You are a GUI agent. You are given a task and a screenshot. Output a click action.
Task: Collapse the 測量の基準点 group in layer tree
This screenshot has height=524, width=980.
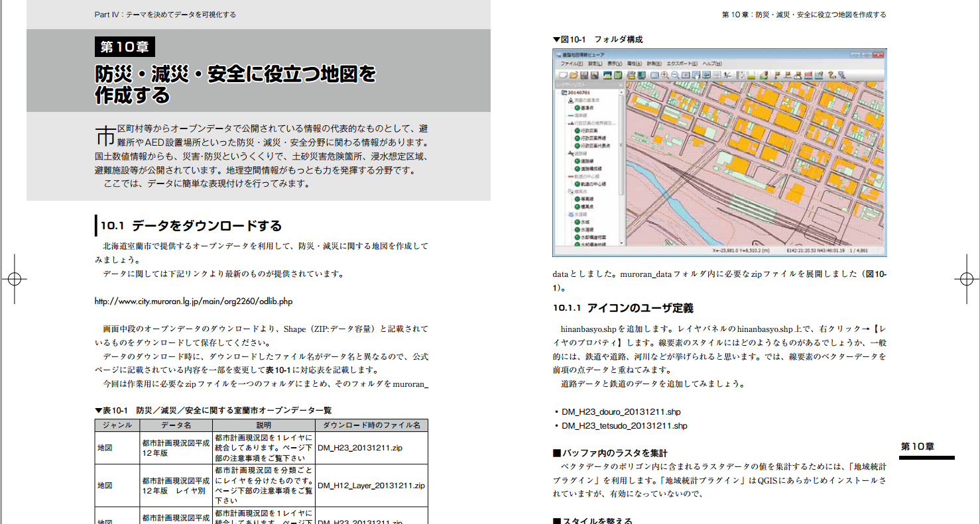(571, 100)
